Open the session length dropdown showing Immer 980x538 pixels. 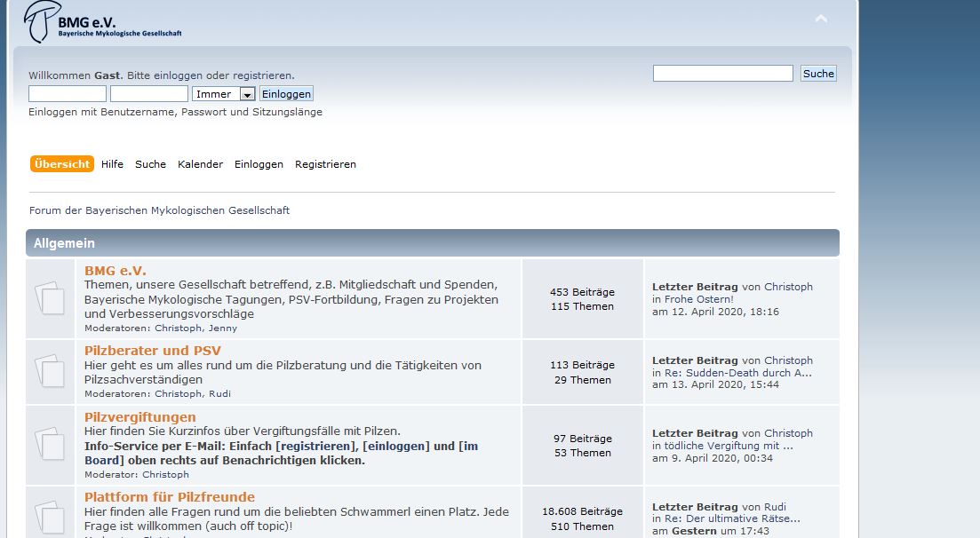pos(224,94)
